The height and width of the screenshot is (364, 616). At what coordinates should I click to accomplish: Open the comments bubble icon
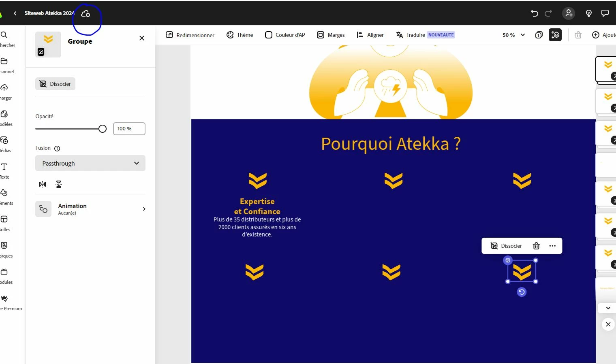pyautogui.click(x=605, y=13)
